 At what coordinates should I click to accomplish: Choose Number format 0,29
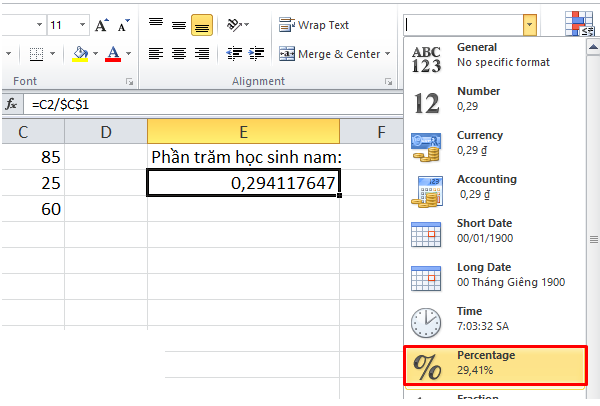pyautogui.click(x=494, y=102)
